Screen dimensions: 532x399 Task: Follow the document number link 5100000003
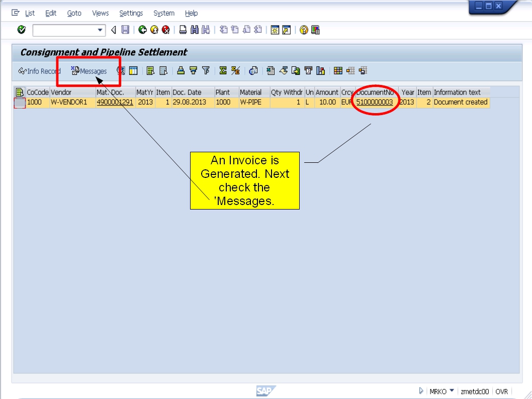(x=375, y=102)
